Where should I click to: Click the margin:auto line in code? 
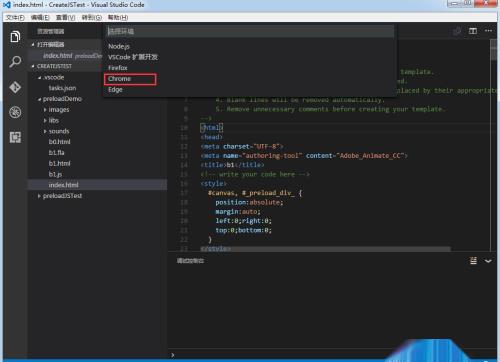coord(238,212)
